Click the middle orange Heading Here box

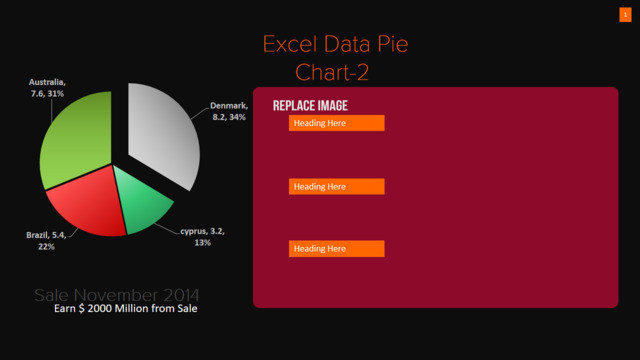(336, 187)
